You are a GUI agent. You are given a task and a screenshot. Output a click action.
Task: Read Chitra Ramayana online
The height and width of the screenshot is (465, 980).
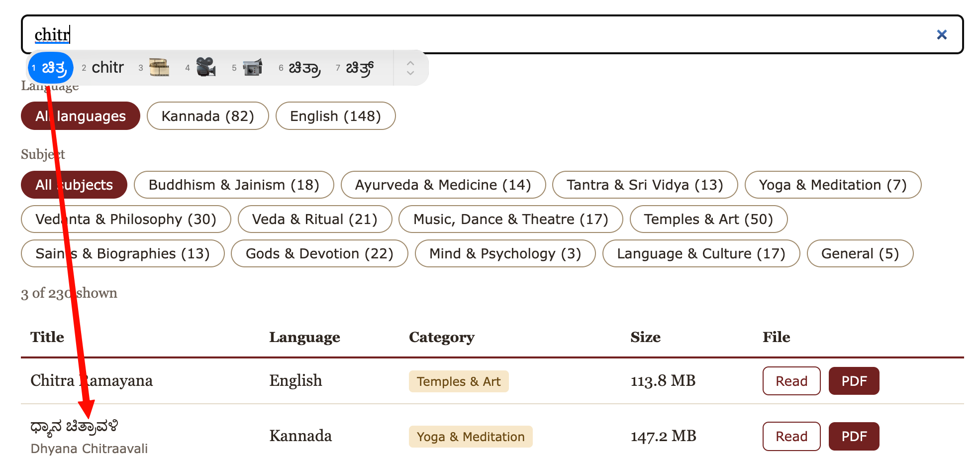tap(791, 381)
